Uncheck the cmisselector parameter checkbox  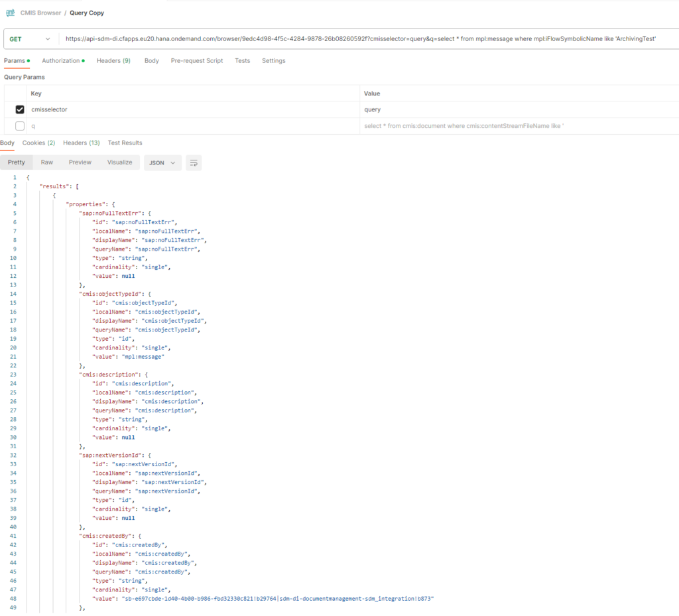point(20,109)
